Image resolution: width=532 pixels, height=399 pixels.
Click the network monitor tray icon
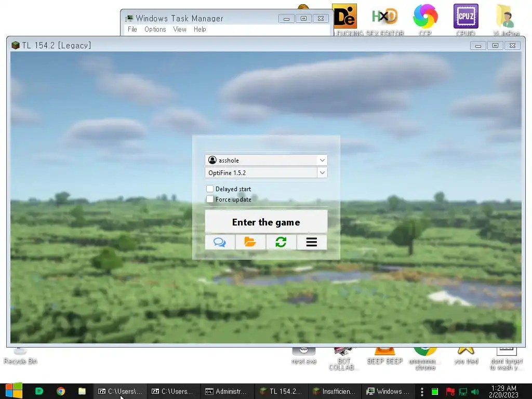(x=463, y=392)
